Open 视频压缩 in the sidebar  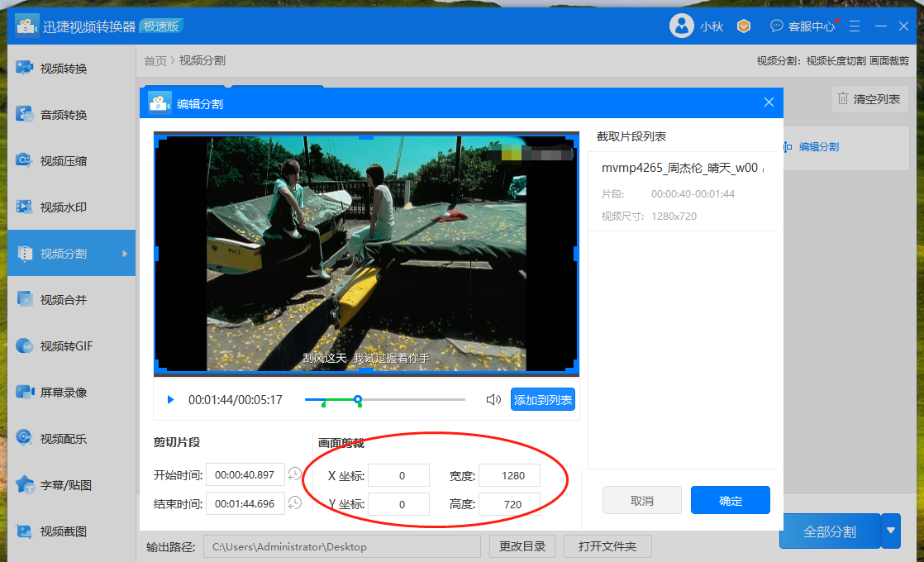[71, 161]
